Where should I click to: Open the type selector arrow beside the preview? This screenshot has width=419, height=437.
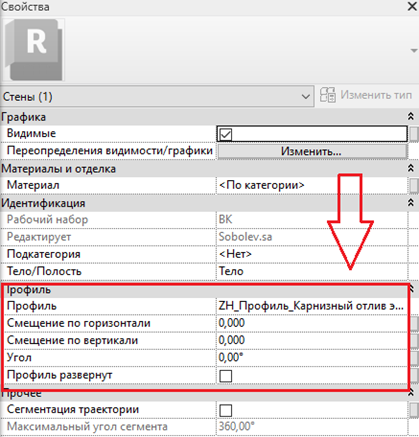tap(414, 51)
